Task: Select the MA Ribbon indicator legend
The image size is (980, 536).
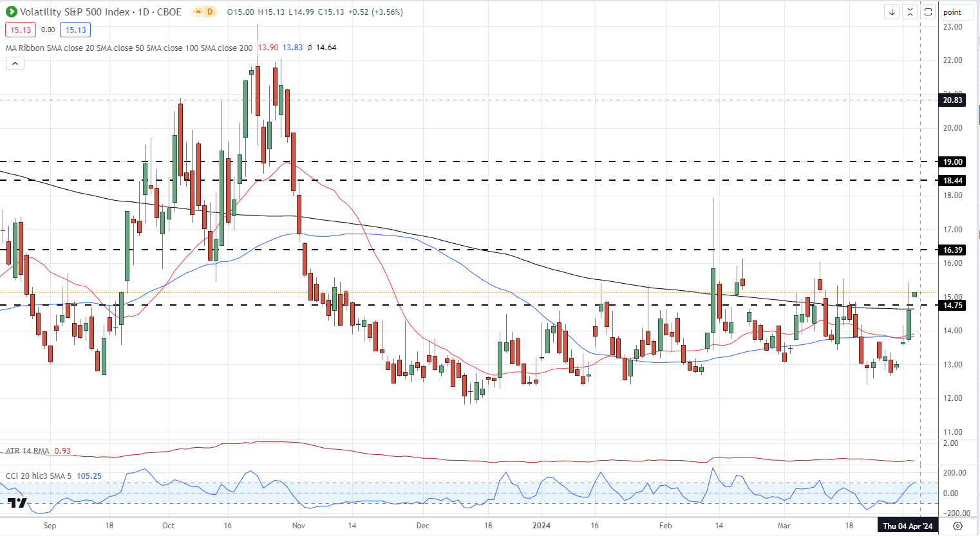Action: click(x=129, y=48)
